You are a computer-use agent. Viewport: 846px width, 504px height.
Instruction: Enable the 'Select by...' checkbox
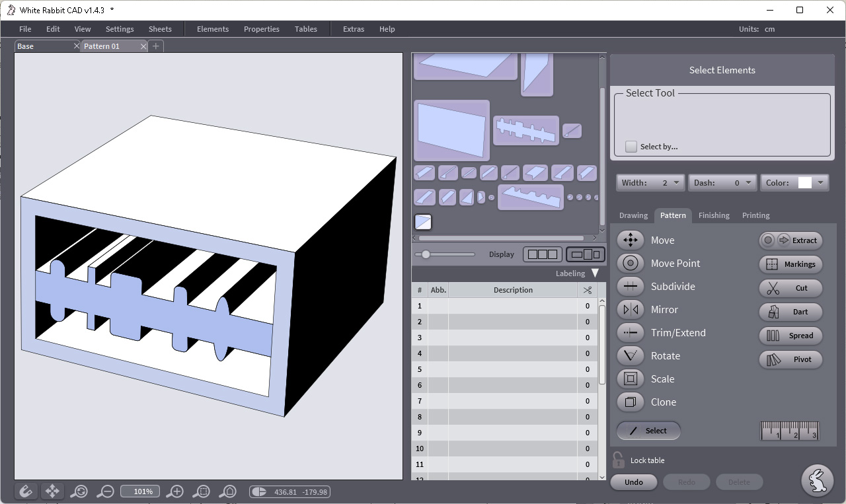click(631, 147)
